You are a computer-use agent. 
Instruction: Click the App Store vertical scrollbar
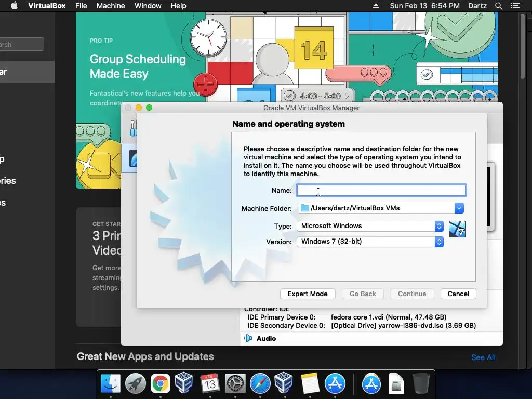tap(523, 46)
